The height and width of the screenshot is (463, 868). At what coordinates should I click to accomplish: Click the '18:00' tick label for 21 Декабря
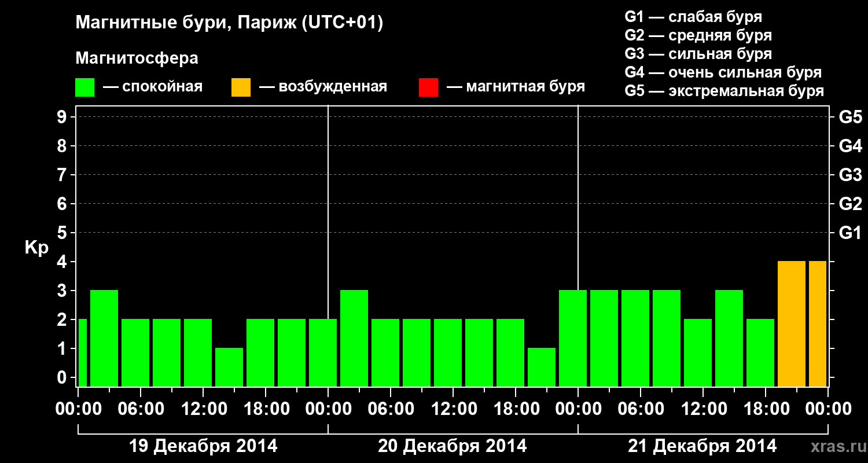tap(766, 409)
